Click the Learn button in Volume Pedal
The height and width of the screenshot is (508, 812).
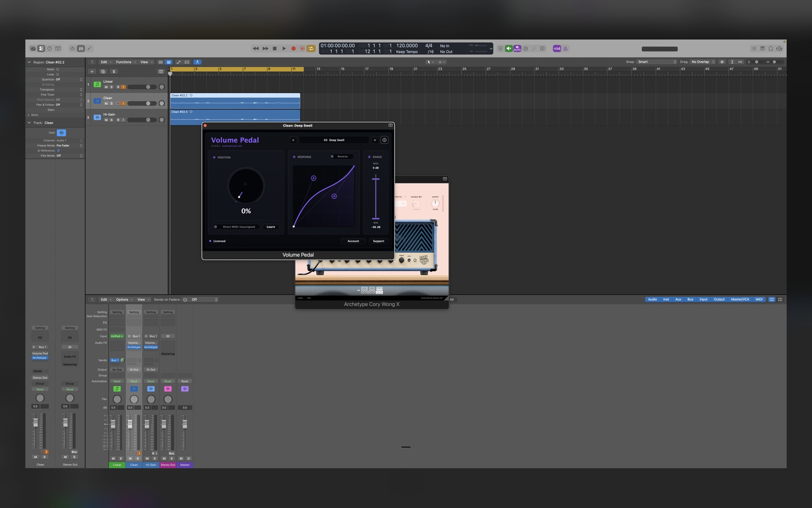click(x=271, y=227)
